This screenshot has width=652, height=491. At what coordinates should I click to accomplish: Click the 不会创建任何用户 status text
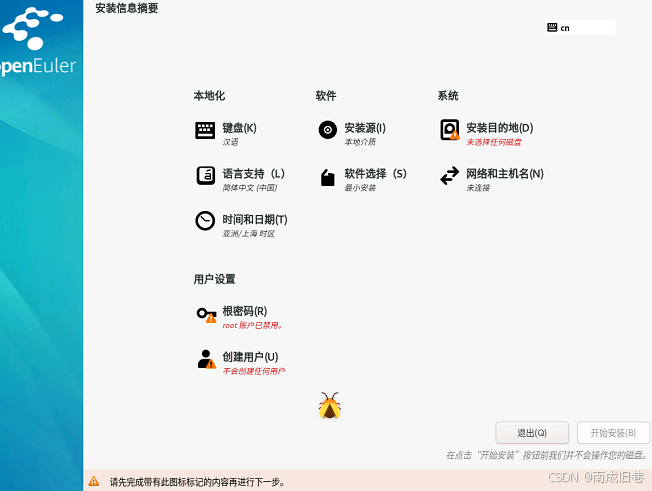pyautogui.click(x=253, y=371)
